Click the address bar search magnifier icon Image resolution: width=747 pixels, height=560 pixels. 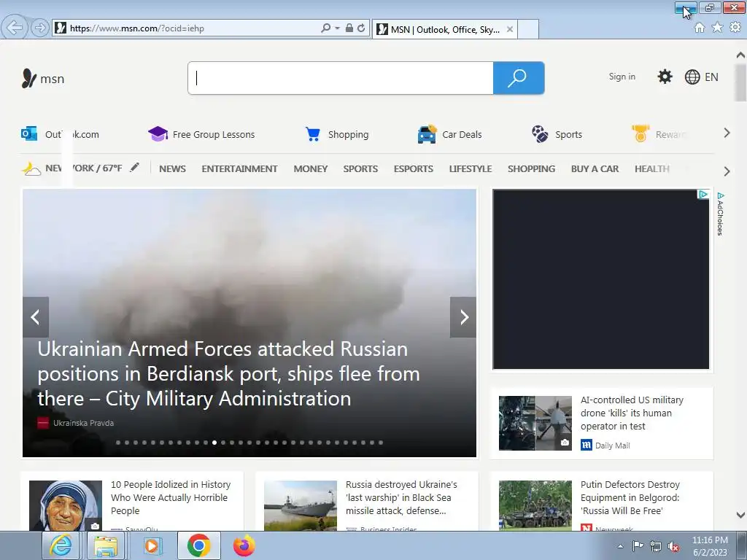pos(325,28)
